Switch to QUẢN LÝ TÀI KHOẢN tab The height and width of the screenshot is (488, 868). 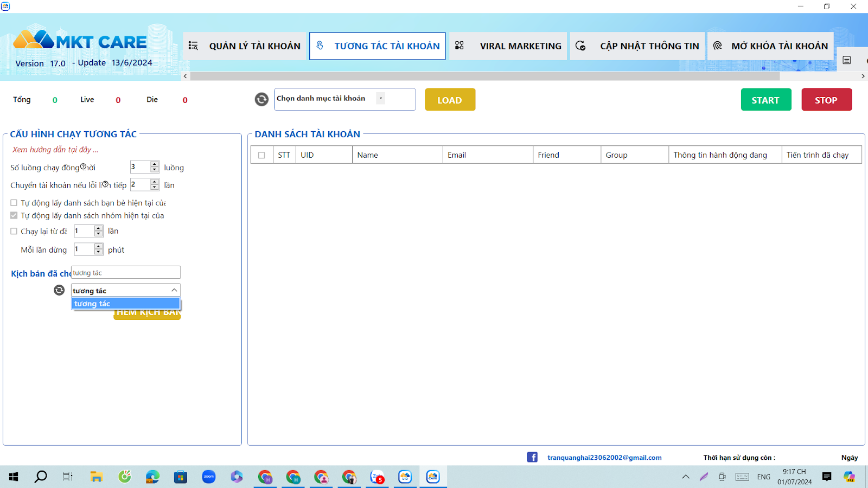245,46
